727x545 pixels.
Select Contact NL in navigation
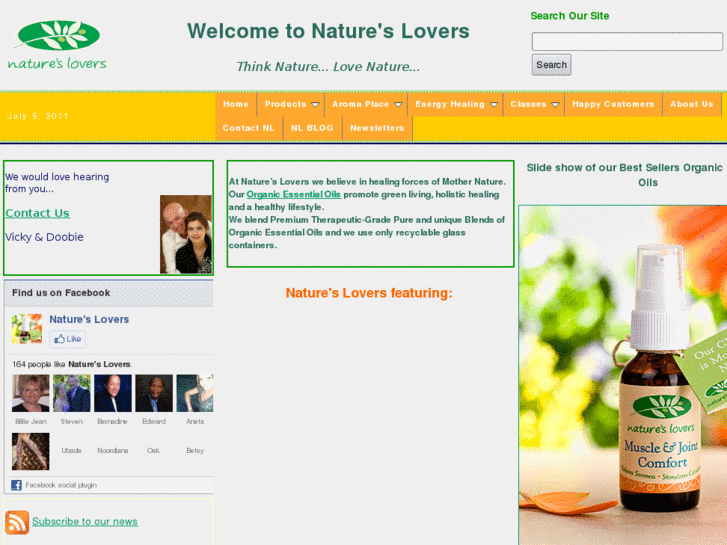(x=249, y=128)
